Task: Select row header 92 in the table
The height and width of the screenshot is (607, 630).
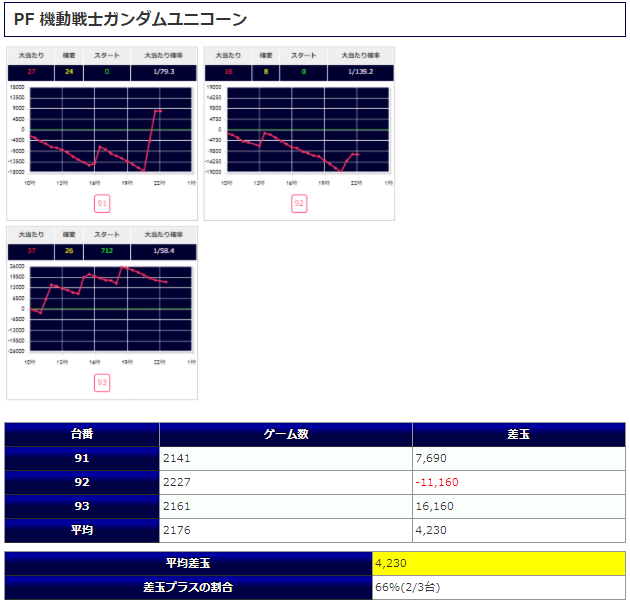Action: tap(82, 482)
